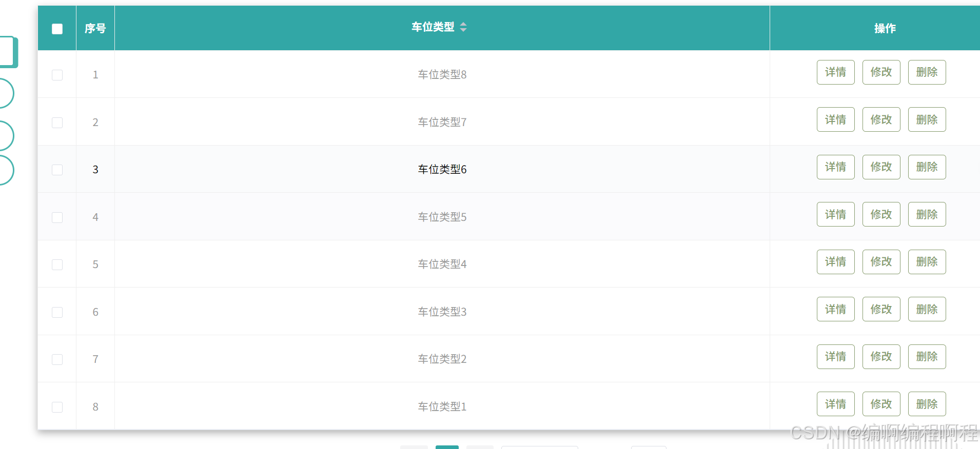Check the checkbox for row 4
980x449 pixels.
point(57,217)
